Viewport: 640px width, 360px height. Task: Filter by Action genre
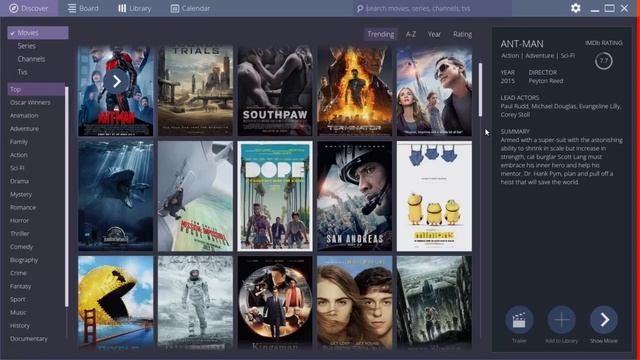19,155
